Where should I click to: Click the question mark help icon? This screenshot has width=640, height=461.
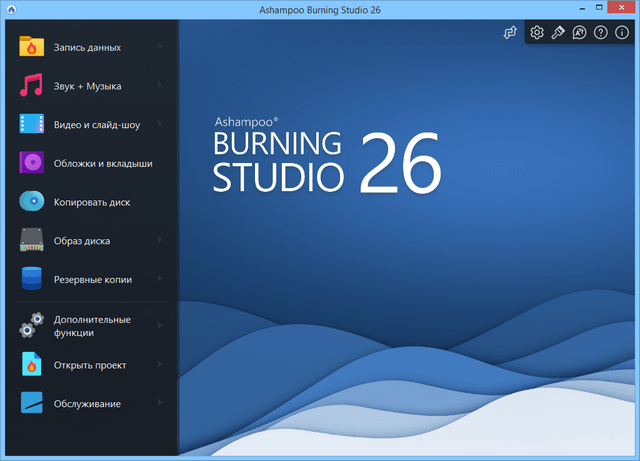tap(601, 33)
